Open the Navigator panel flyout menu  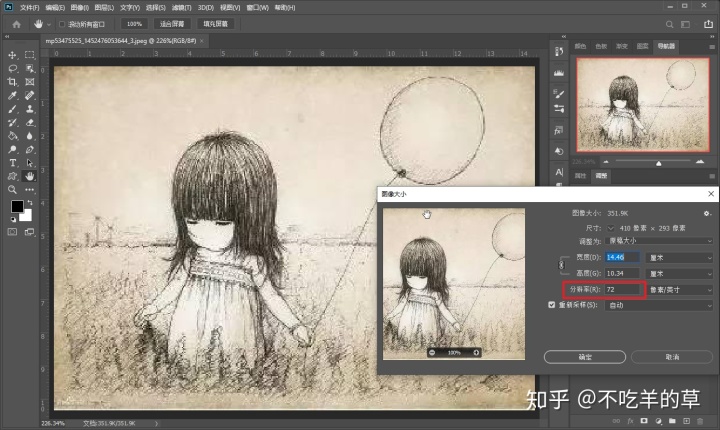(712, 47)
